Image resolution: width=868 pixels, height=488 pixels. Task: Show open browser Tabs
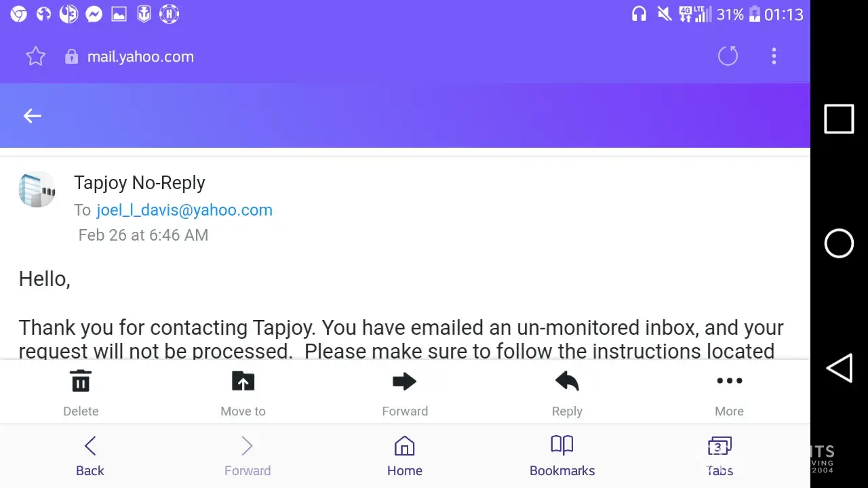tap(719, 455)
